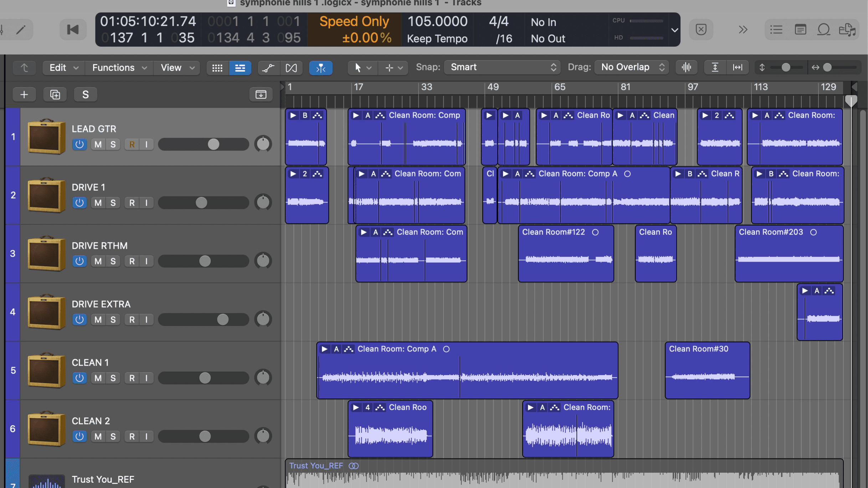Click the Show Automation icon
The height and width of the screenshot is (488, 868).
(268, 68)
